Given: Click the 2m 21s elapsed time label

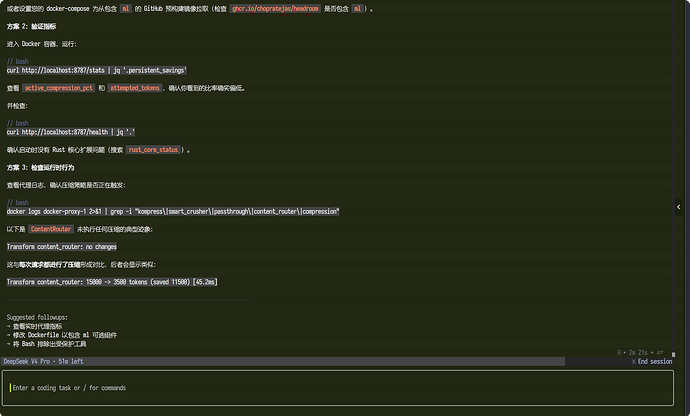Looking at the screenshot, I should [638, 353].
